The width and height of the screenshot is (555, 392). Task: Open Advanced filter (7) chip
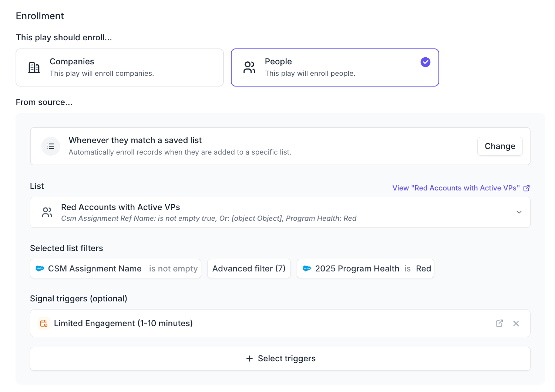249,268
